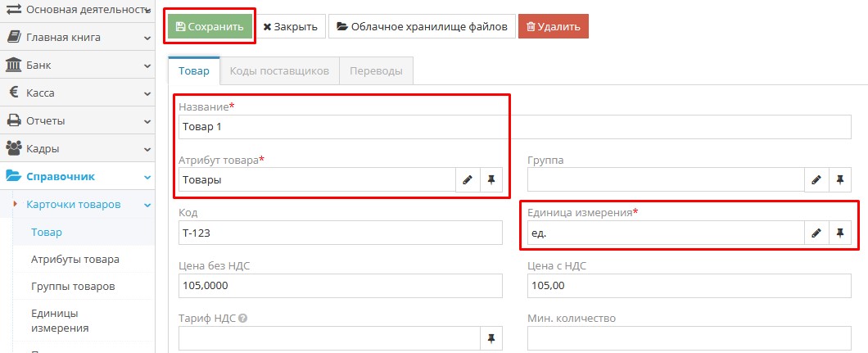Open Облачное хранилище файов
868x353 pixels.
422,26
